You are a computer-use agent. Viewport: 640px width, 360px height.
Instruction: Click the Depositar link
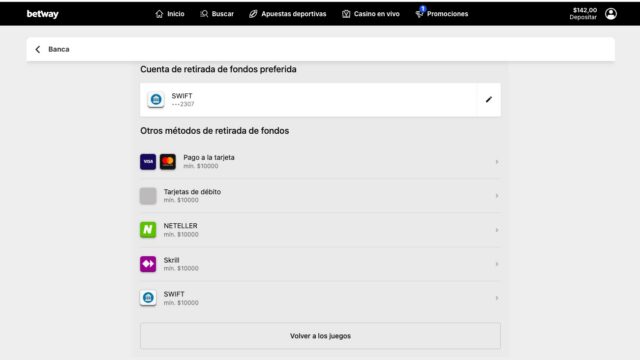pos(583,18)
